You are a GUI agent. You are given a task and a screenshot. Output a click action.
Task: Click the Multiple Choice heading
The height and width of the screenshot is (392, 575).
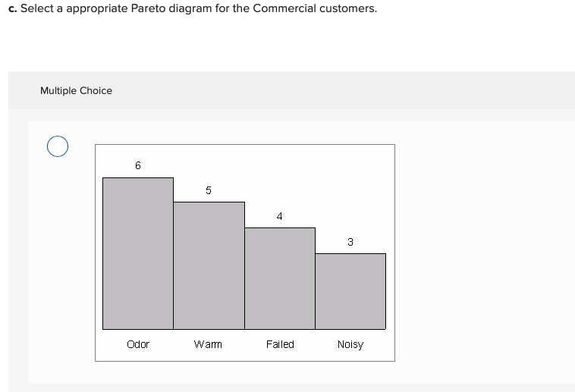pyautogui.click(x=76, y=90)
